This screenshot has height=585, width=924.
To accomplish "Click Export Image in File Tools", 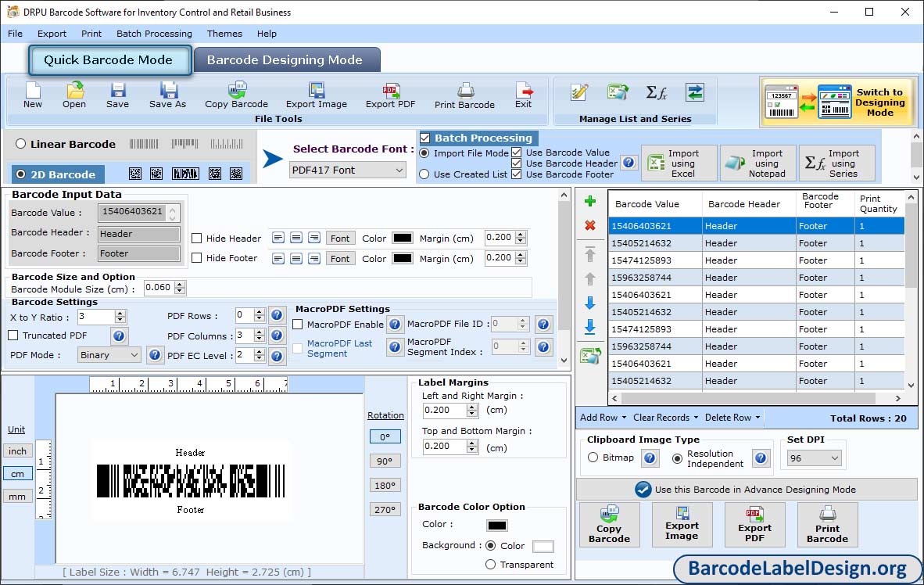I will click(x=317, y=95).
